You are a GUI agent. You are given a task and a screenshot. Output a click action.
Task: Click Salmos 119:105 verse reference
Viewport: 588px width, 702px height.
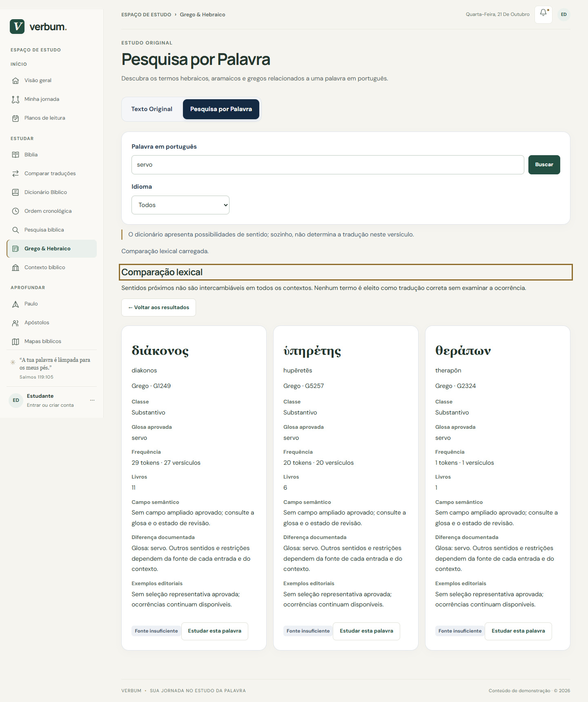[36, 377]
